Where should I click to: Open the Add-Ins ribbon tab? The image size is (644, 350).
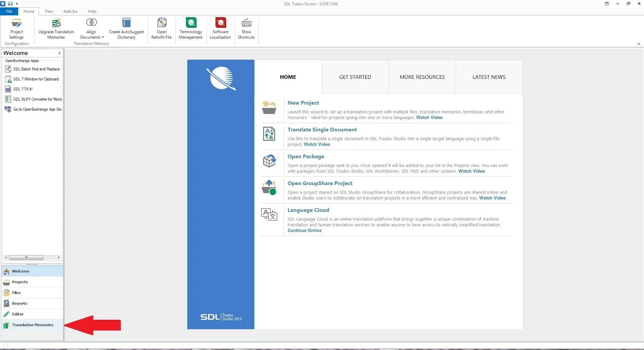(x=70, y=11)
